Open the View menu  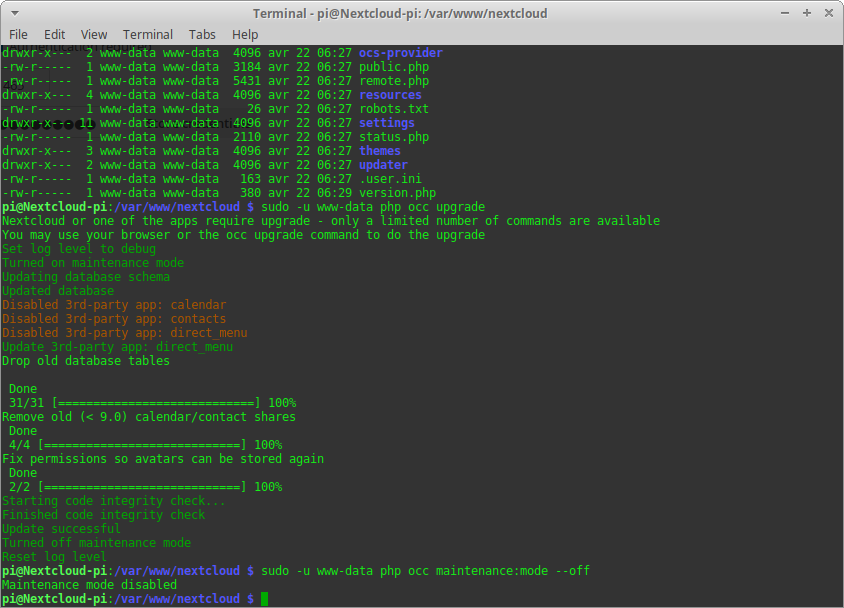point(94,34)
